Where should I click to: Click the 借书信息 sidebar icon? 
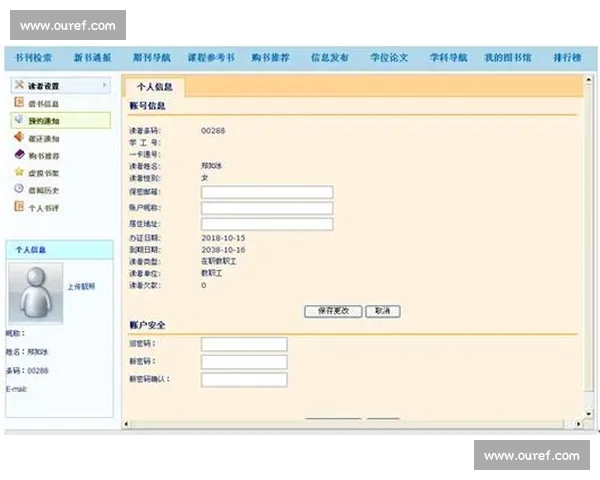(x=19, y=102)
